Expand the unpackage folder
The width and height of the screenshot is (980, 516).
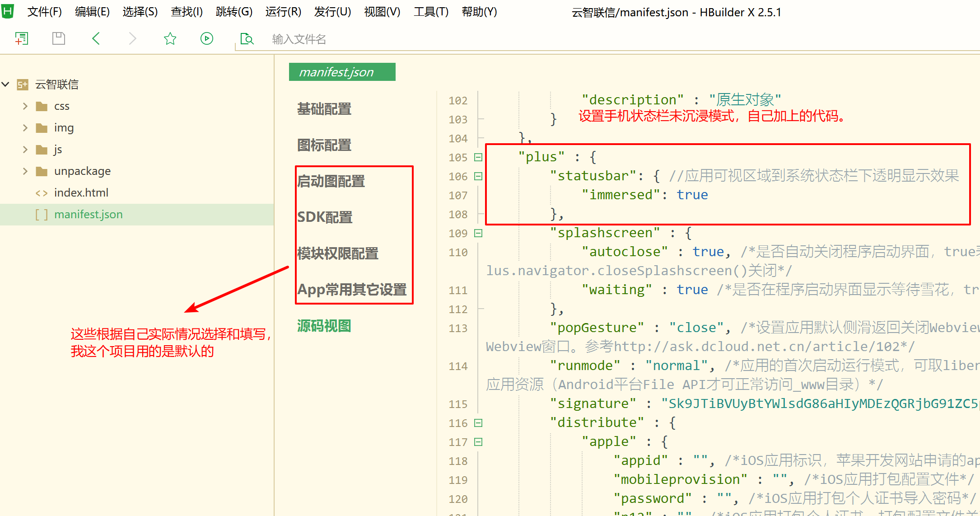pos(25,171)
